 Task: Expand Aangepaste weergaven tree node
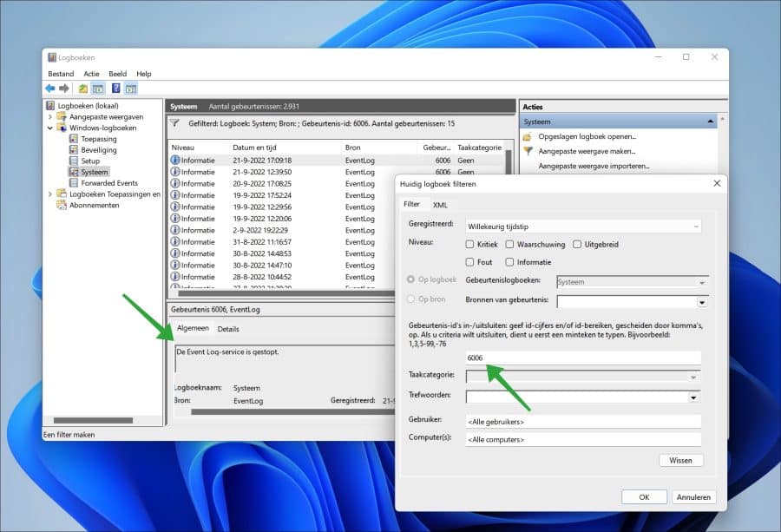[x=49, y=116]
